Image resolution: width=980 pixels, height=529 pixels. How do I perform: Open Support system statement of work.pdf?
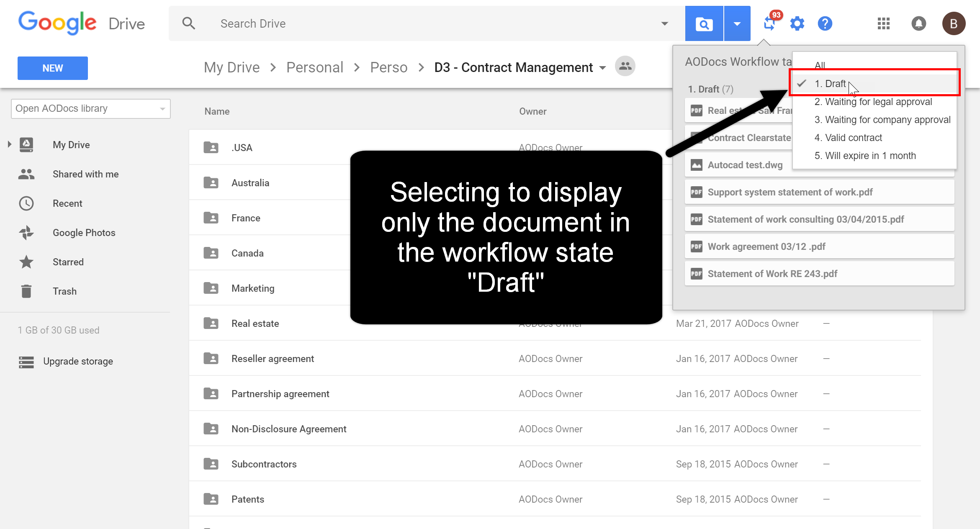[820, 192]
